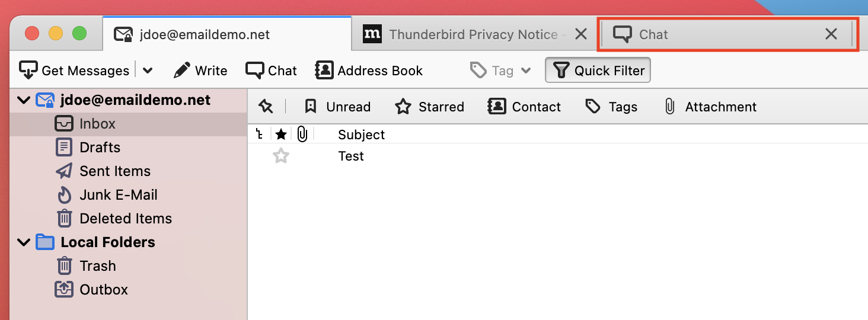Click the Write pencil icon
Screen dimensions: 868x320
point(181,71)
